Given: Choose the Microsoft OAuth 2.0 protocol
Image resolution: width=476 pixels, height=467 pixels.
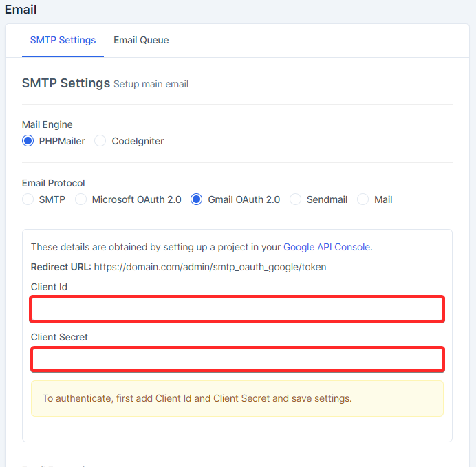Looking at the screenshot, I should [81, 199].
